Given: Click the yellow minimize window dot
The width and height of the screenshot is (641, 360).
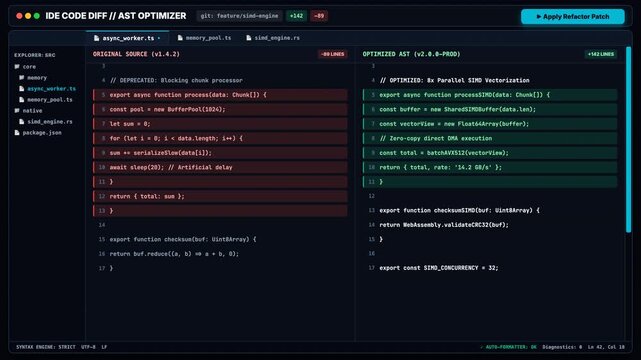Looking at the screenshot, I should click(x=28, y=16).
